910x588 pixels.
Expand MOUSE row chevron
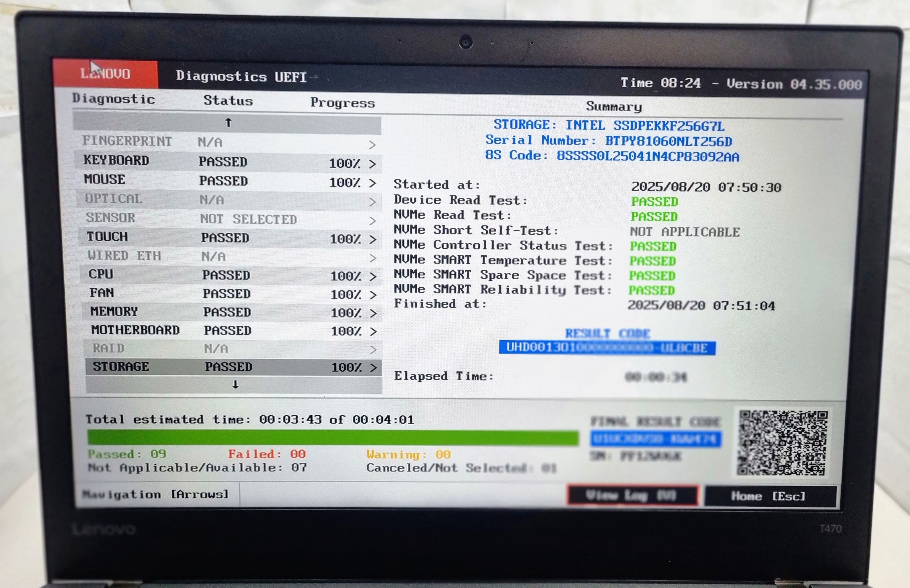click(373, 183)
